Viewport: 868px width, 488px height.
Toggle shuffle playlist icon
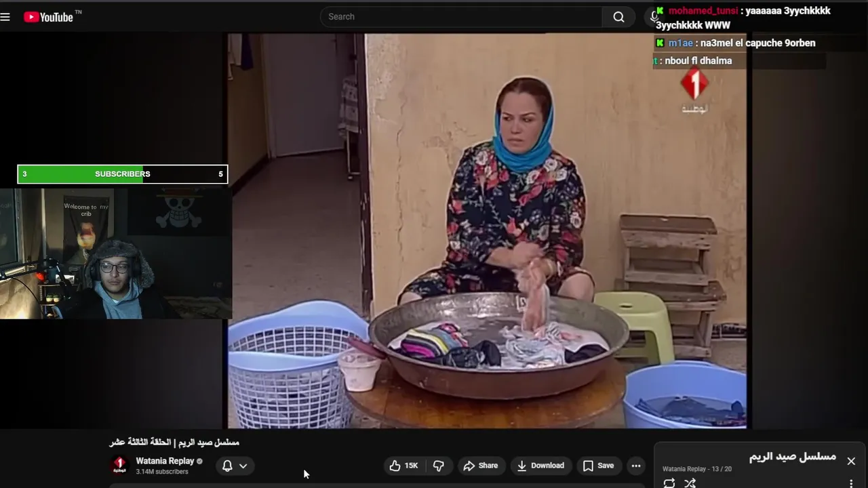click(x=690, y=483)
